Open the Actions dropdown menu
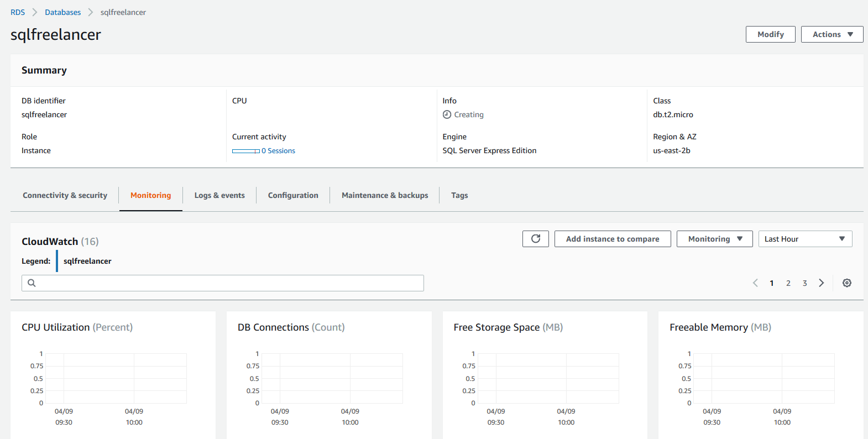This screenshot has width=868, height=439. coord(832,34)
